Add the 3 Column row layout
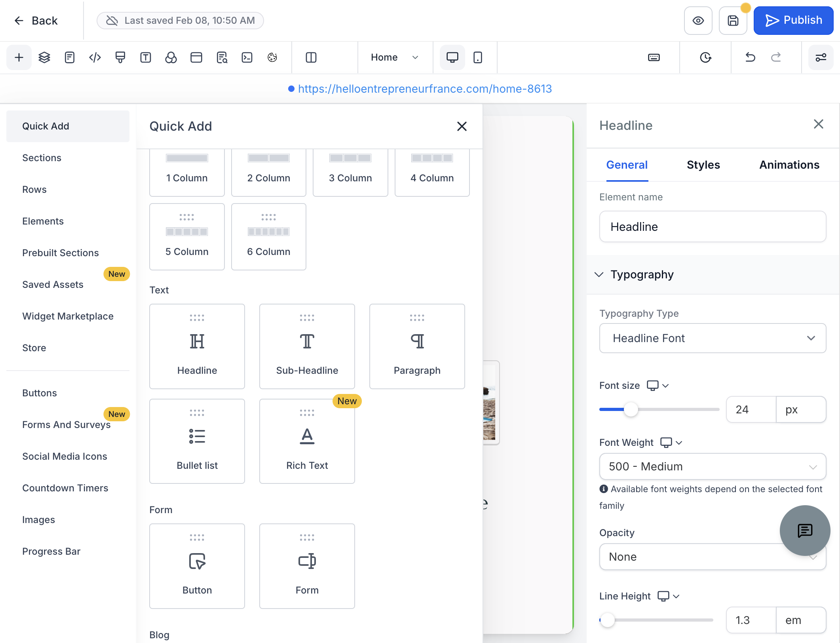 click(350, 173)
